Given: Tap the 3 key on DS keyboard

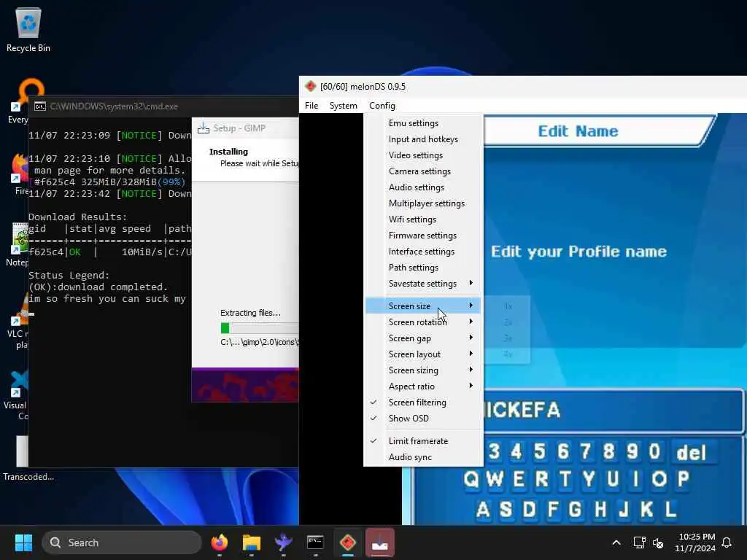Looking at the screenshot, I should (494, 451).
